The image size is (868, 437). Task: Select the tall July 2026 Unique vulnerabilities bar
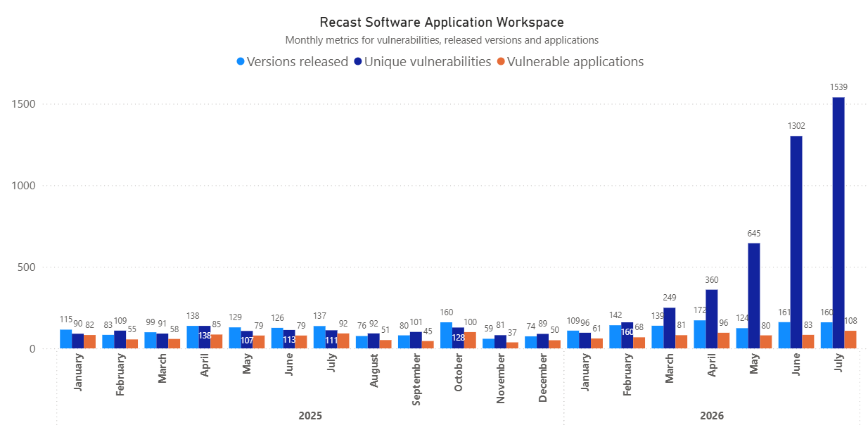(x=838, y=222)
